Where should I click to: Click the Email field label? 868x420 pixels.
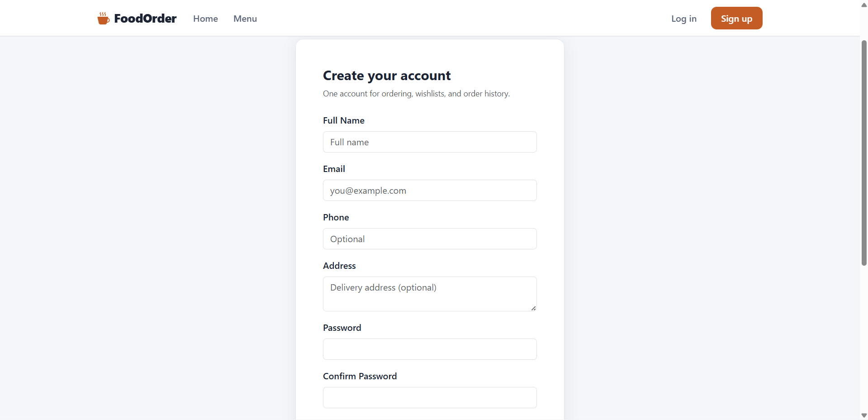pos(334,169)
